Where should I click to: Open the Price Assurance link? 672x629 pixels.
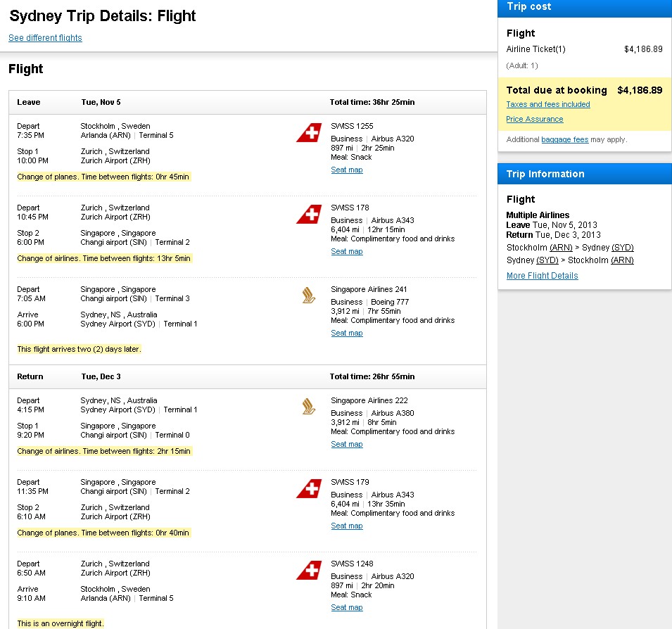click(x=534, y=119)
